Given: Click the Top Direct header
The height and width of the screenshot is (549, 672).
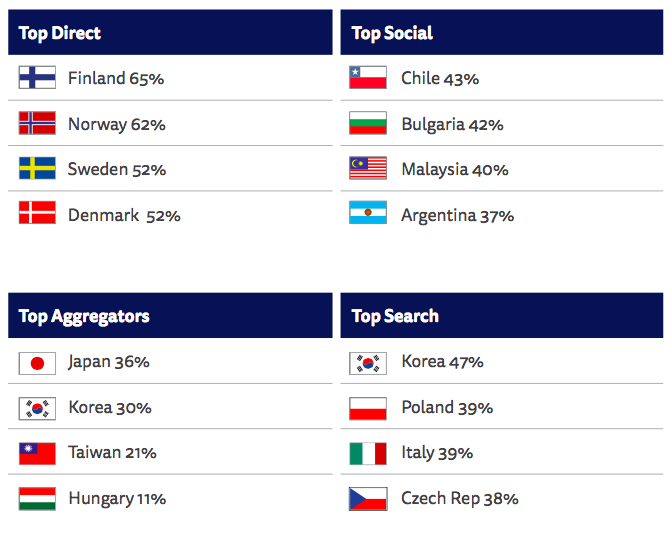Looking at the screenshot, I should [60, 33].
